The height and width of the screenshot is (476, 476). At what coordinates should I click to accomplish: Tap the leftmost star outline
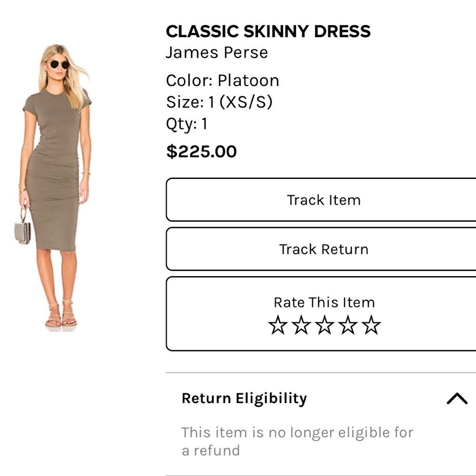pos(277,326)
